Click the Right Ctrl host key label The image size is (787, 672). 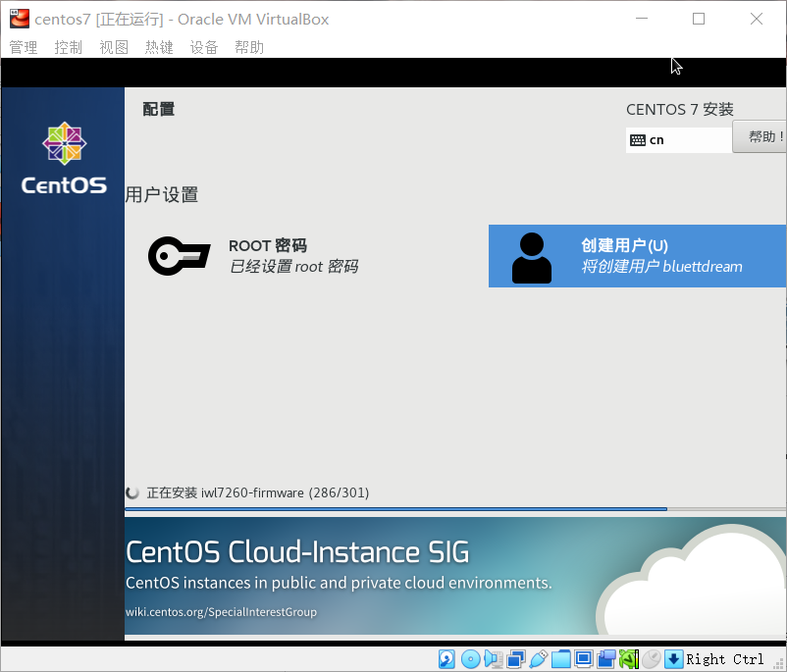click(725, 659)
